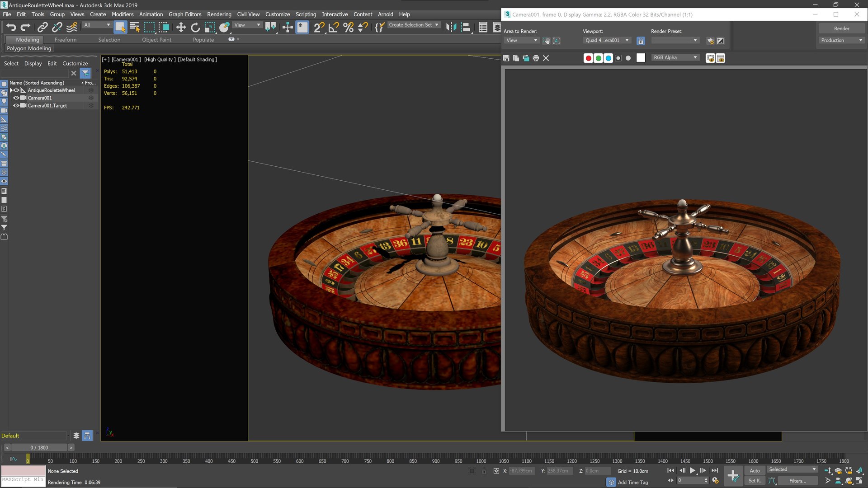868x488 pixels.
Task: Click the Render button
Action: click(841, 28)
